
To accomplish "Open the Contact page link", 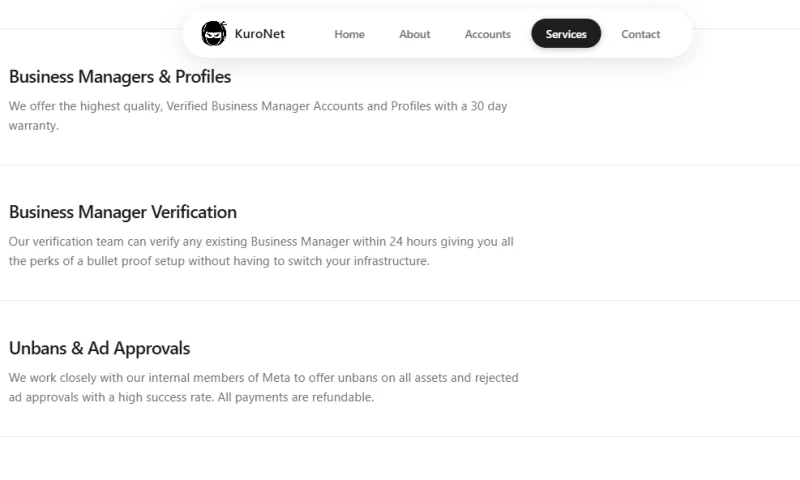I will coord(640,34).
